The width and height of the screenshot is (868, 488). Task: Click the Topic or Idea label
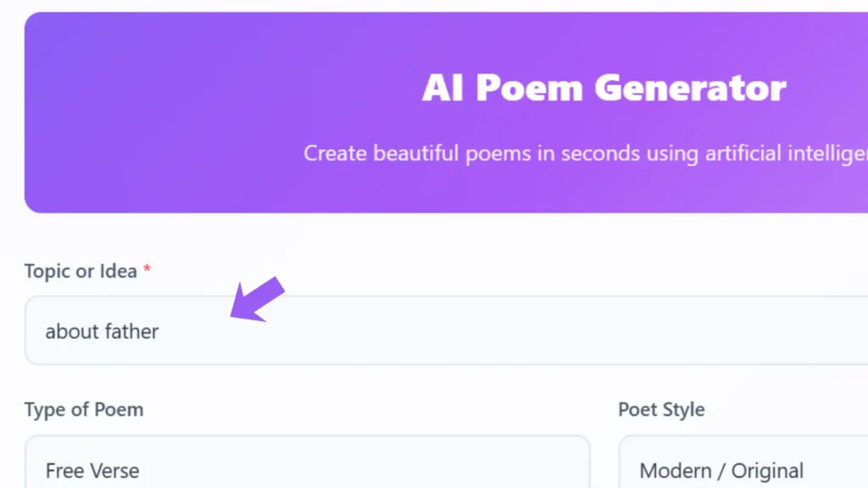point(79,270)
